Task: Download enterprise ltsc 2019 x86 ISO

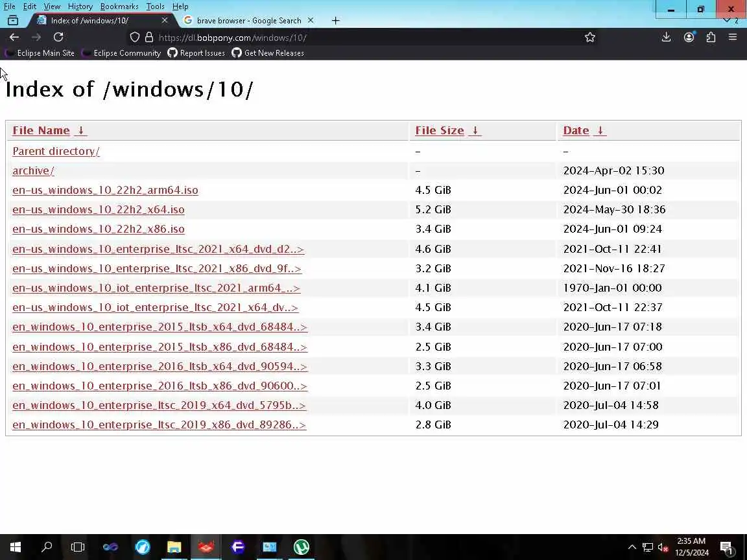Action: 159,425
